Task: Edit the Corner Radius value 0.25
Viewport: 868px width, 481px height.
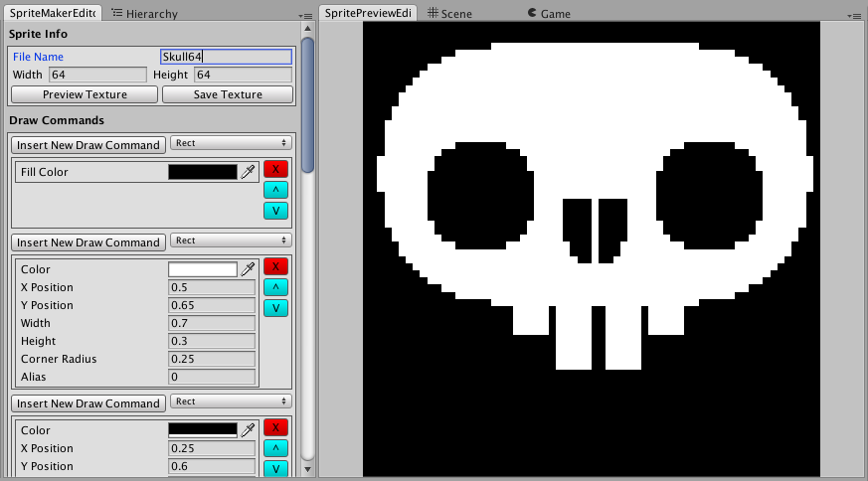Action: coord(212,359)
